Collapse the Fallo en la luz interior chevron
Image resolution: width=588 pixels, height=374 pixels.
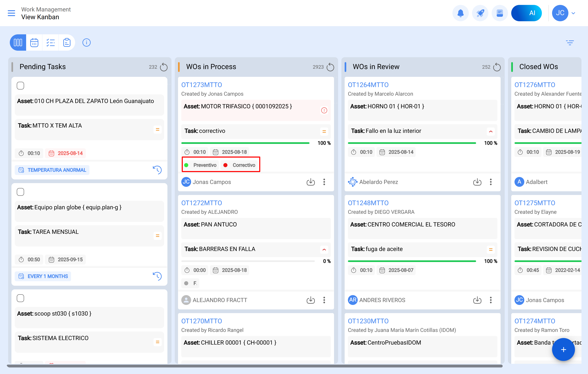click(x=491, y=131)
